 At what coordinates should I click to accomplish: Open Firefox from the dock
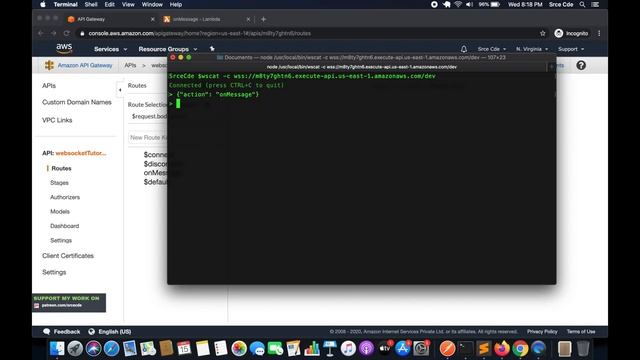point(502,349)
